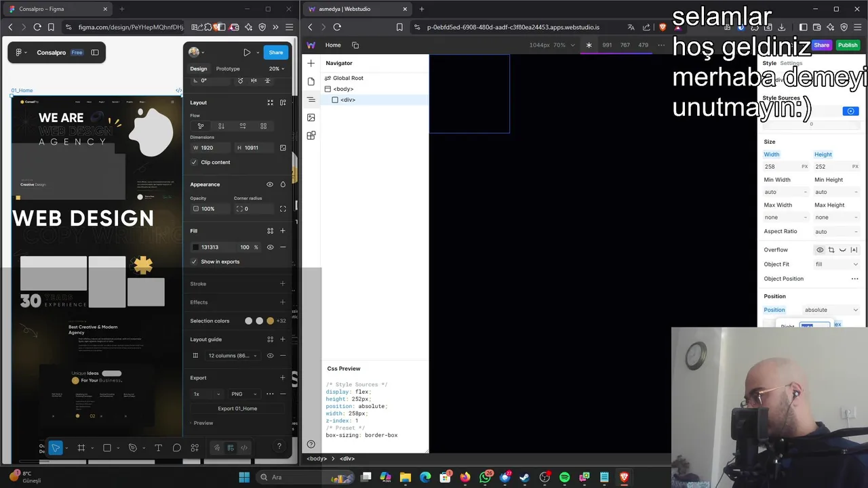The width and height of the screenshot is (868, 488).
Task: Click first gray selection color swatch
Action: point(248,321)
